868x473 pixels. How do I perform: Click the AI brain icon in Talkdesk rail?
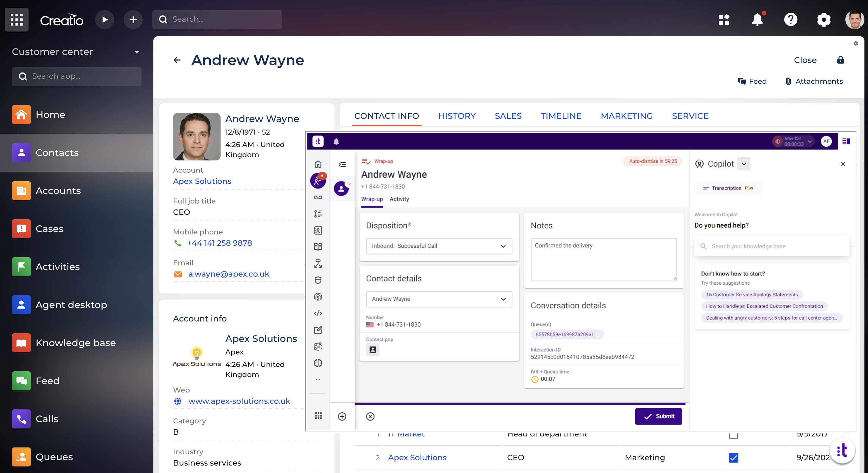(318, 363)
